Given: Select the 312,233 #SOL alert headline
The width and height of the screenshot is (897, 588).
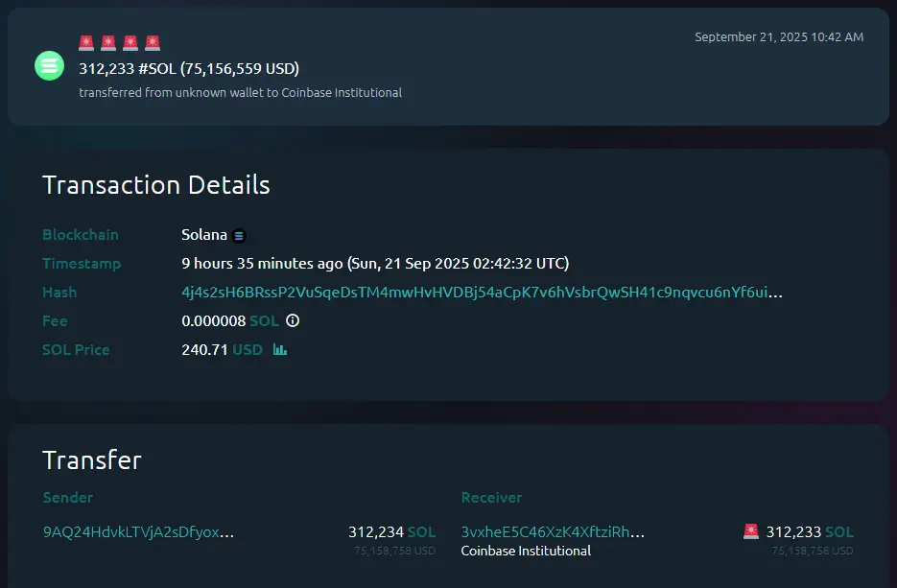Looking at the screenshot, I should point(189,69).
